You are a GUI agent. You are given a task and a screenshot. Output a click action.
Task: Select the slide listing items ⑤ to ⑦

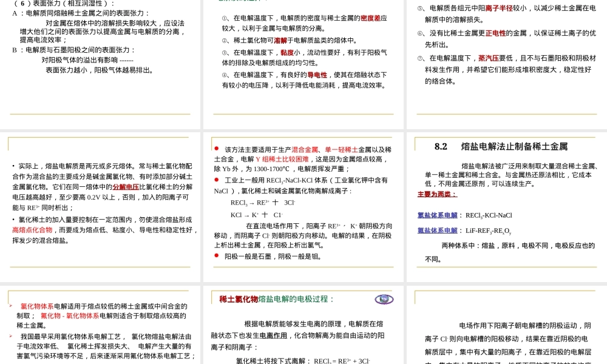click(x=507, y=64)
